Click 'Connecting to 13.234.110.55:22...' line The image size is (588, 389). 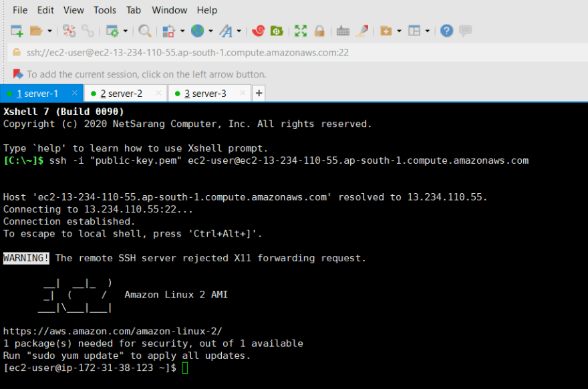pyautogui.click(x=98, y=209)
